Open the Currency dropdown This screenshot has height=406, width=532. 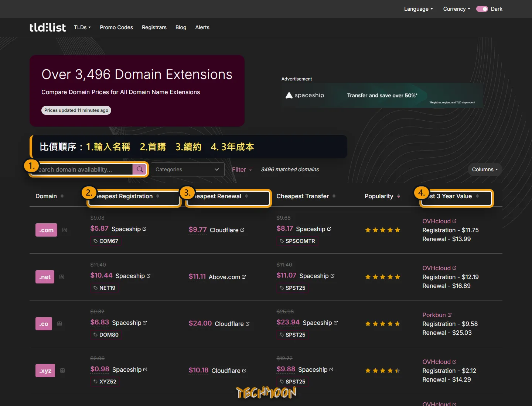pos(457,9)
